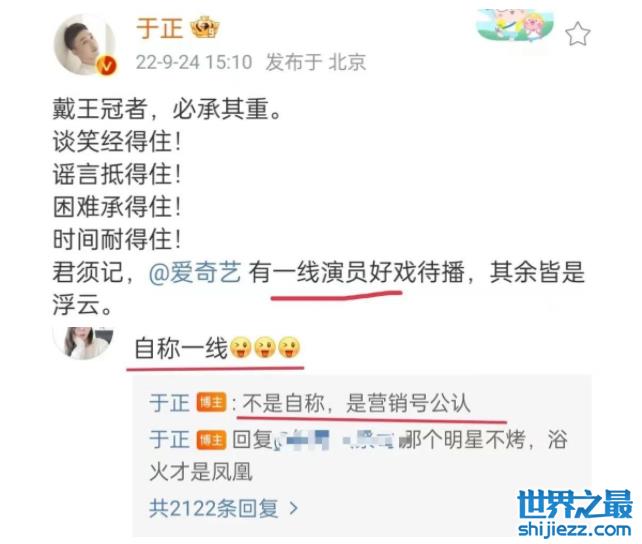Image resolution: width=642 pixels, height=544 pixels.
Task: Open the 于正 username at post header
Action: [x=159, y=28]
